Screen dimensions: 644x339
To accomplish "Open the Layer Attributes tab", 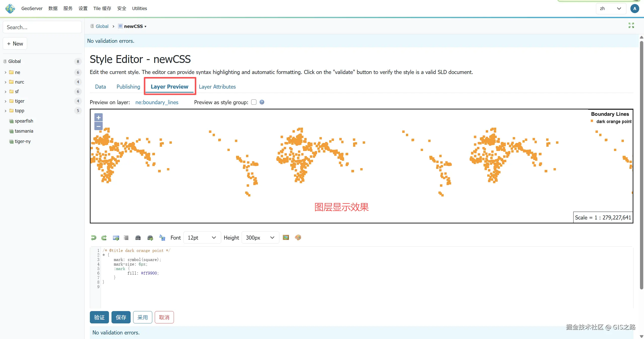I will (x=217, y=87).
